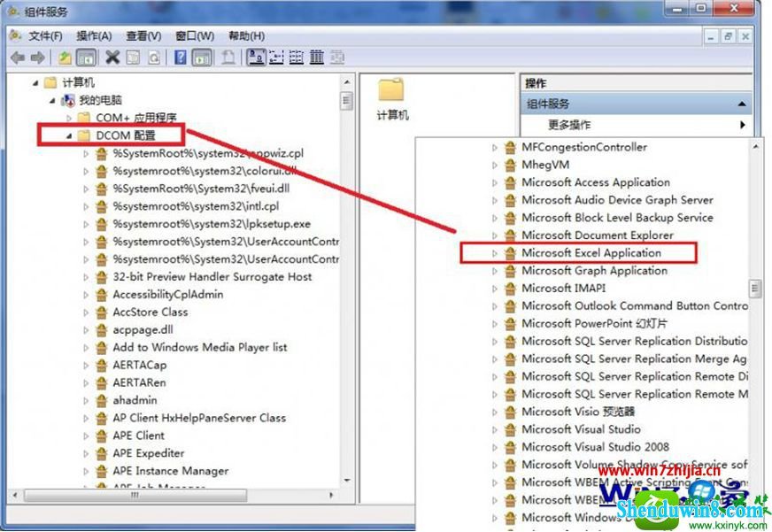Expand the Microsoft Access Application node
Image resolution: width=772 pixels, height=532 pixels.
coord(495,182)
